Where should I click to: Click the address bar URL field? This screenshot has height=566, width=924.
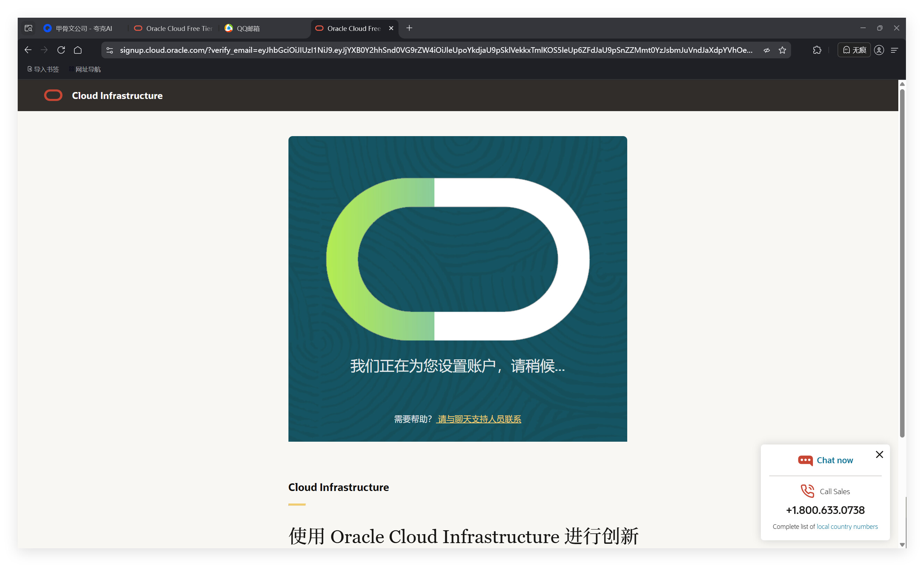pos(436,50)
